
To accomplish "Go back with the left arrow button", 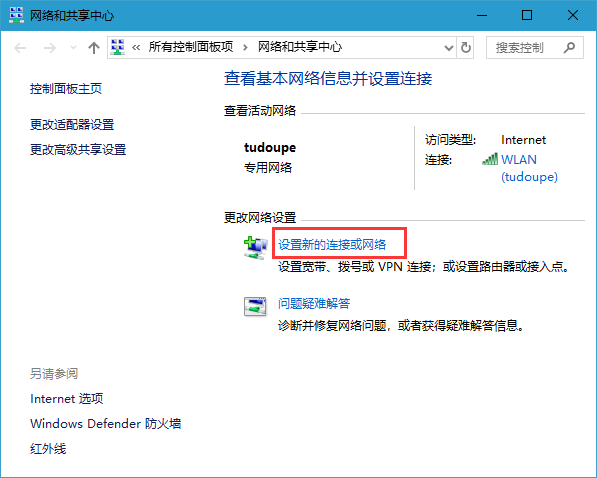I will 20,48.
